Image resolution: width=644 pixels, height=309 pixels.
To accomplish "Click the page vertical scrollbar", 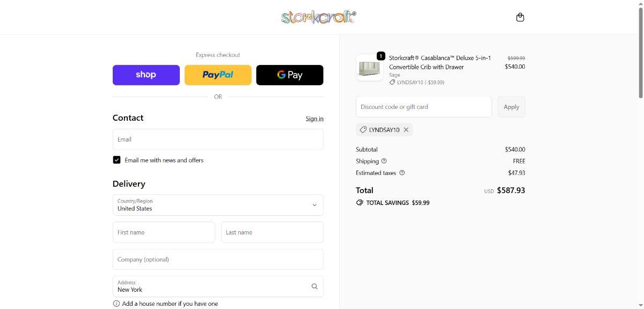I will (640, 54).
